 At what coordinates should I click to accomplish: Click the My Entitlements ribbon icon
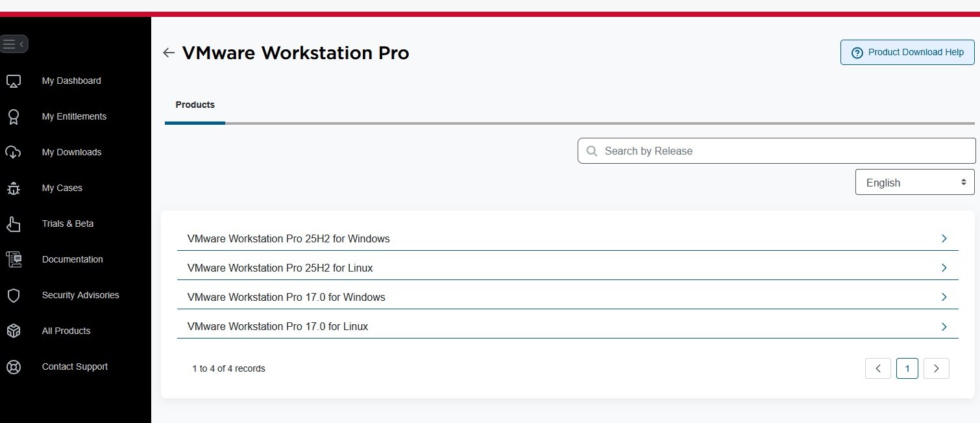tap(14, 117)
